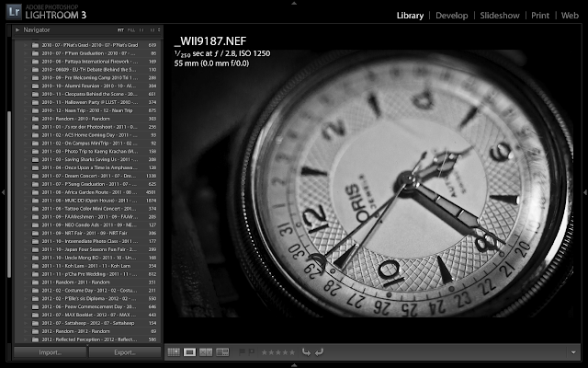588x368 pixels.
Task: Select the Sattaheep folder
Action: [88, 323]
